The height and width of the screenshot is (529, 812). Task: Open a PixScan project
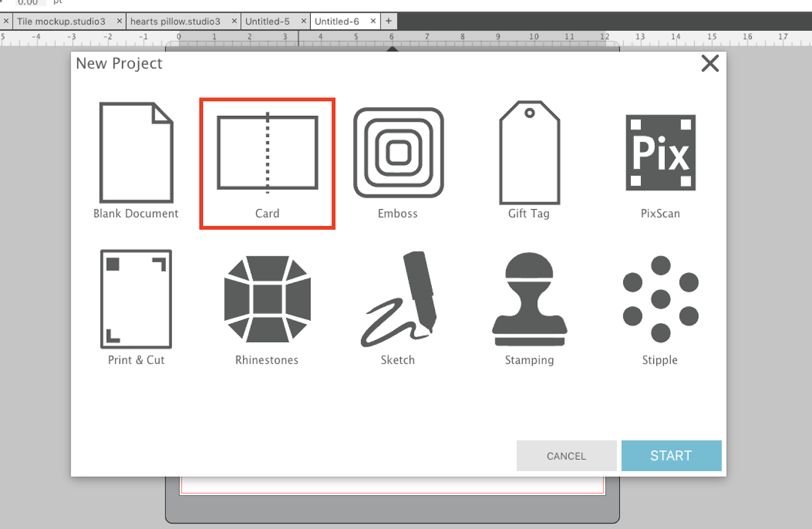(x=660, y=152)
